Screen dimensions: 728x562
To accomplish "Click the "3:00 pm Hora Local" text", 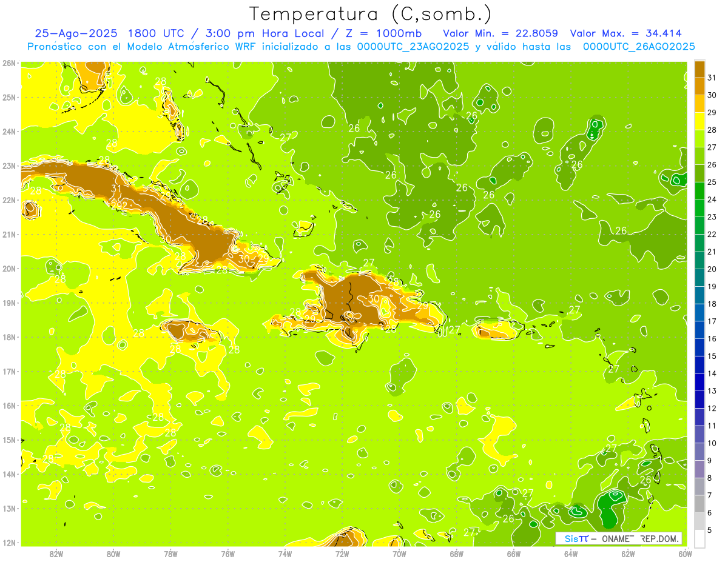I will click(265, 33).
